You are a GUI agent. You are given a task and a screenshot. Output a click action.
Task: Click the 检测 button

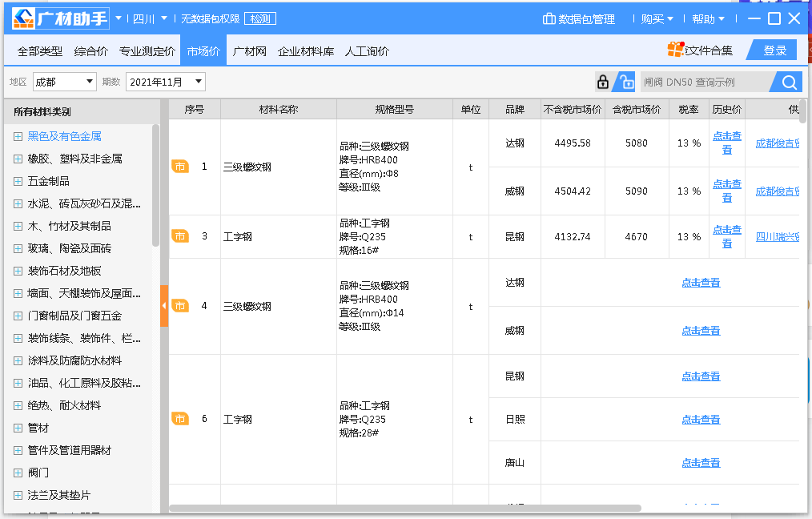point(260,18)
